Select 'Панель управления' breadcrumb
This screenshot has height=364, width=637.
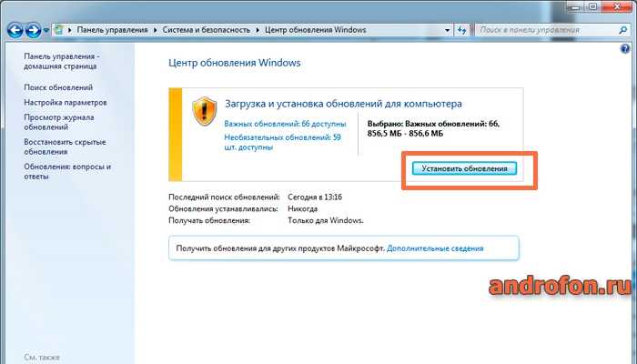[112, 30]
